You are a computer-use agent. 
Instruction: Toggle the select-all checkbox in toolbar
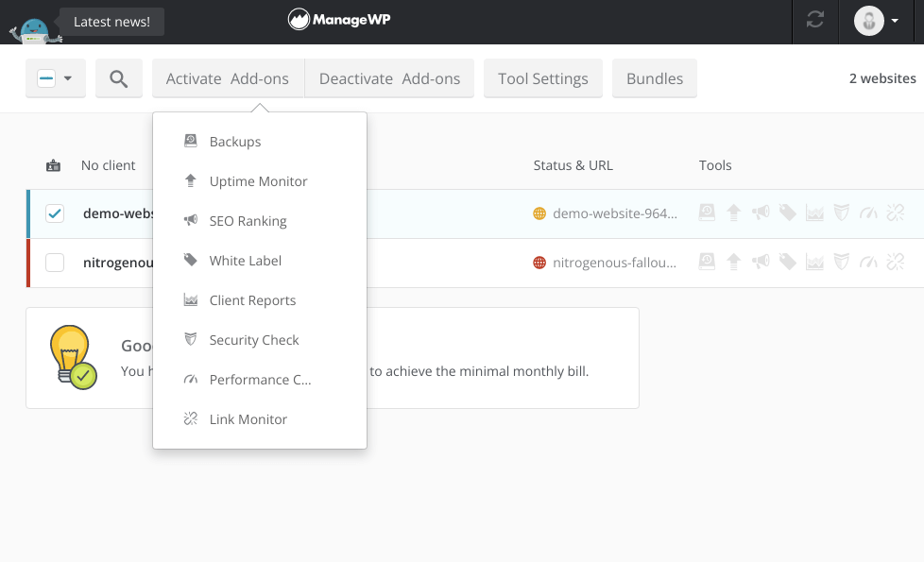pos(46,78)
